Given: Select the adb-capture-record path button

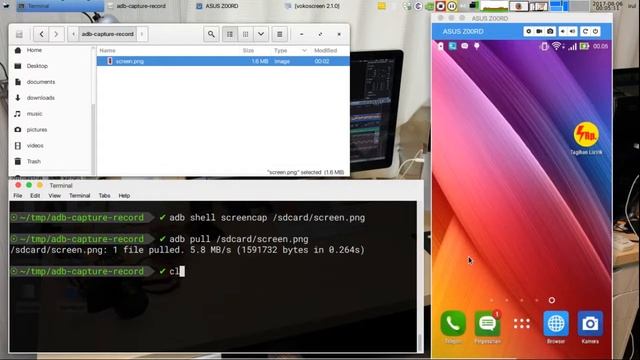Looking at the screenshot, I should 107,34.
